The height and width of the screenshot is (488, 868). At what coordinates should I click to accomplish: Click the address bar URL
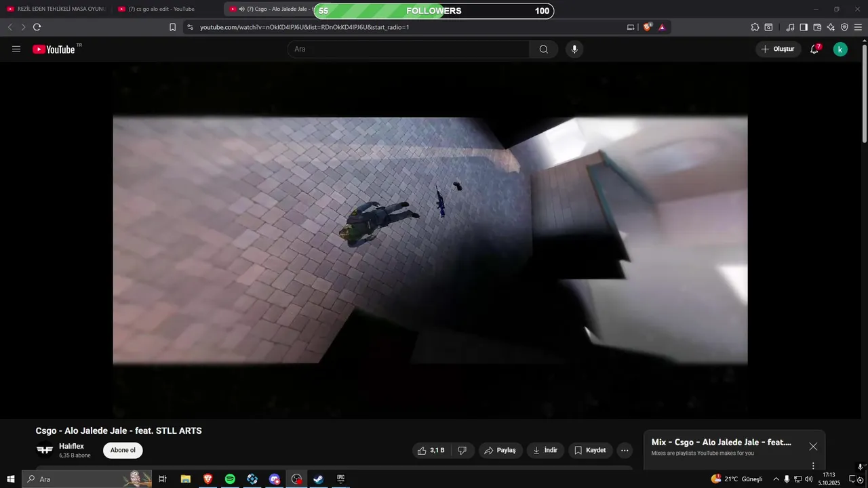point(304,27)
